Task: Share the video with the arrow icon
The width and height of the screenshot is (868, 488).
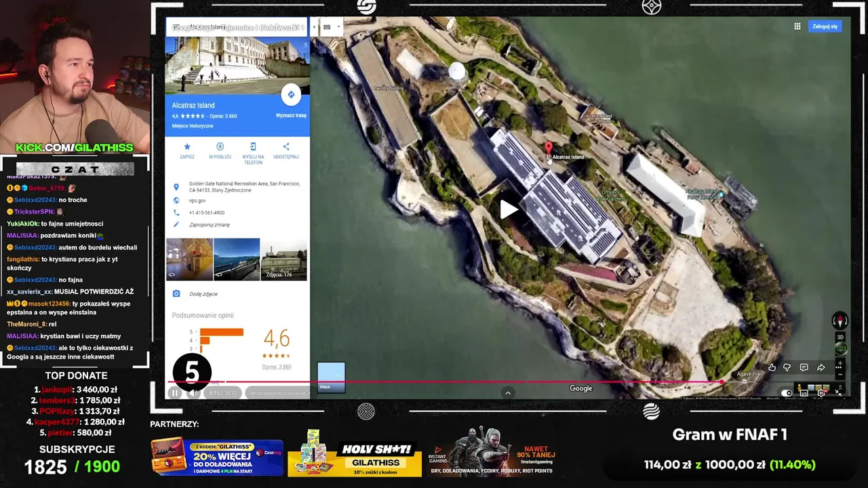Action: (x=821, y=367)
